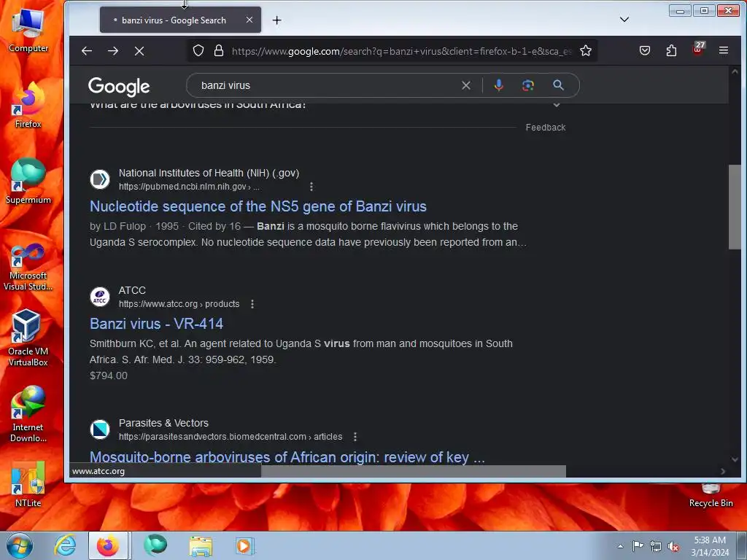This screenshot has width=747, height=560.
Task: Open options for Parasites & Vectors result
Action: [x=355, y=437]
